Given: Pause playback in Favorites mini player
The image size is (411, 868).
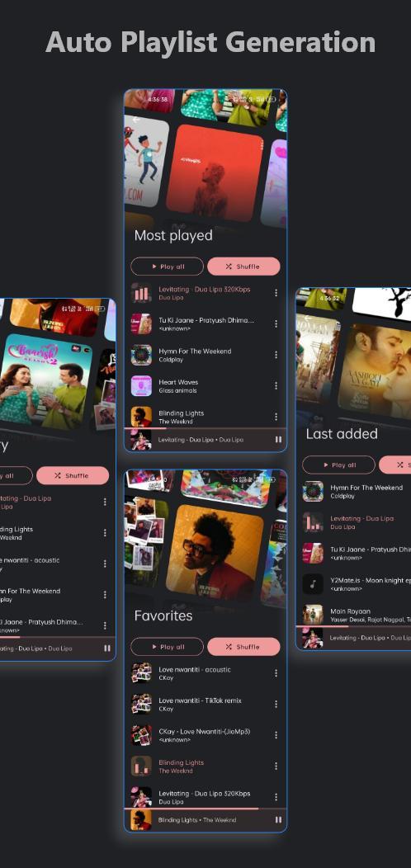Looking at the screenshot, I should click(278, 820).
